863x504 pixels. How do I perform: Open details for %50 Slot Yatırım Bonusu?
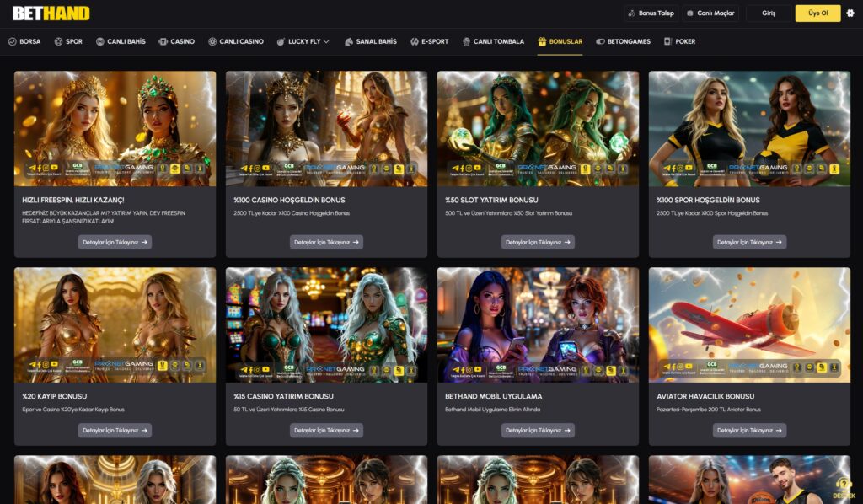[538, 242]
